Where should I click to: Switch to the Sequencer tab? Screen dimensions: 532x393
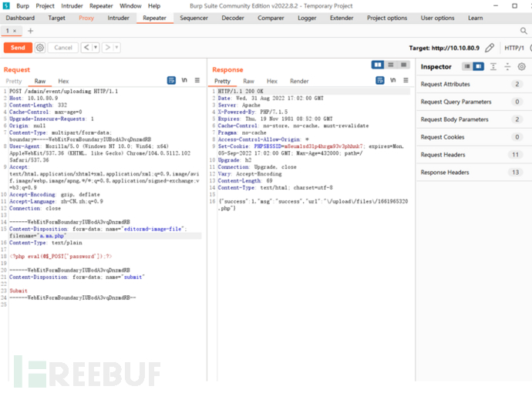pyautogui.click(x=194, y=18)
